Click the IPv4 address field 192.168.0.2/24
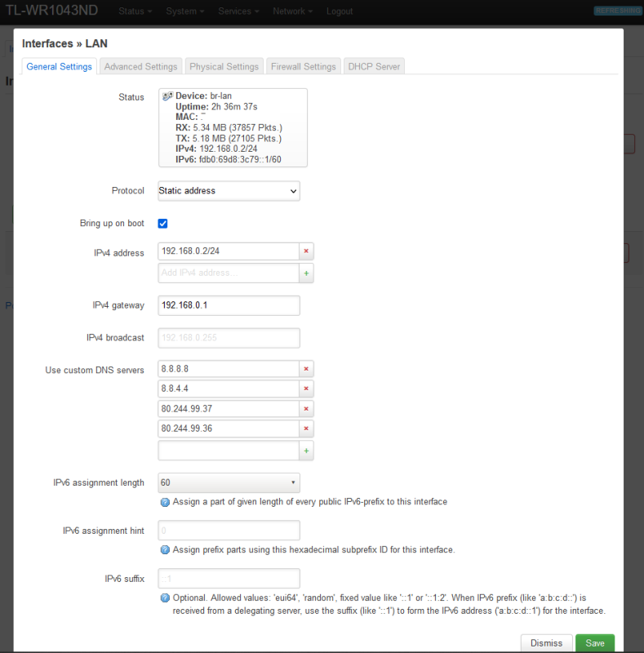 229,251
